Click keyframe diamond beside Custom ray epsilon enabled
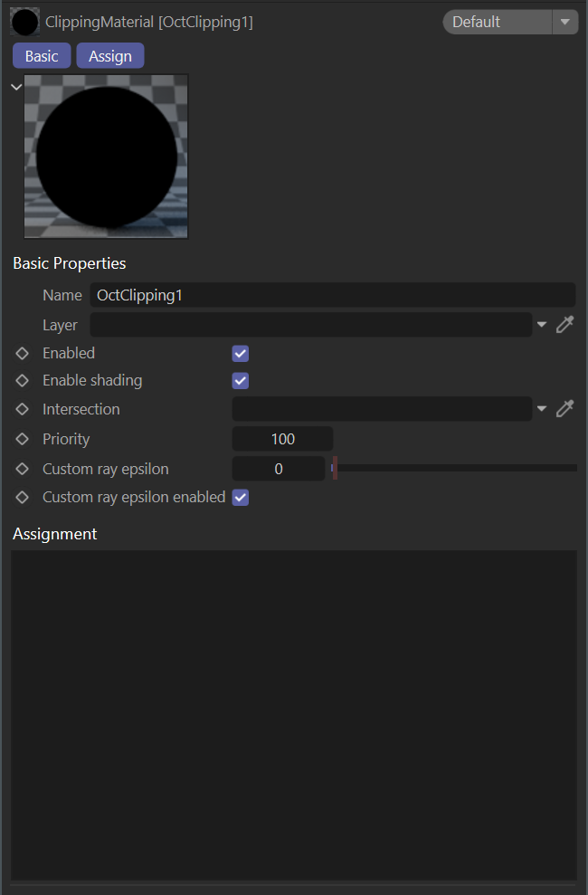The height and width of the screenshot is (895, 588). click(x=23, y=498)
